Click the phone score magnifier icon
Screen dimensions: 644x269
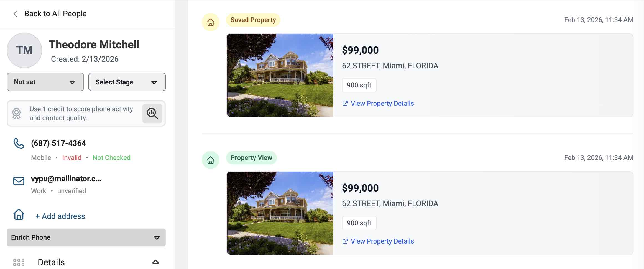[152, 113]
